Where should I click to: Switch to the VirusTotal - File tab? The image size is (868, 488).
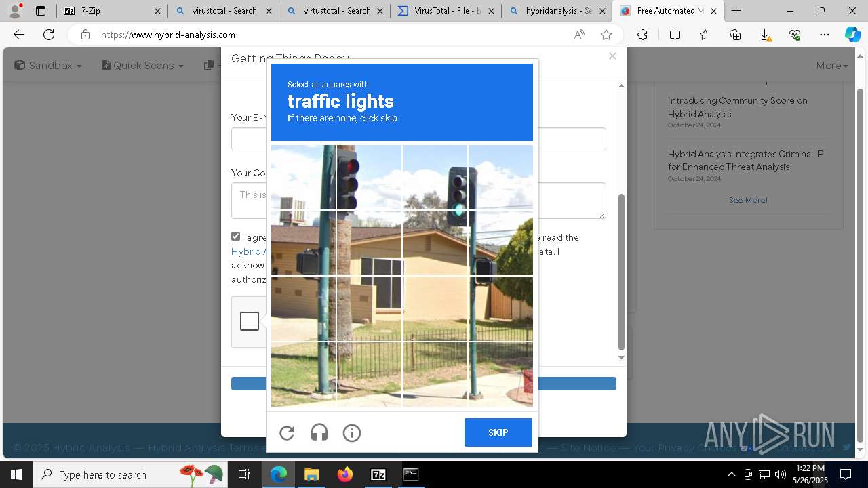tap(446, 11)
